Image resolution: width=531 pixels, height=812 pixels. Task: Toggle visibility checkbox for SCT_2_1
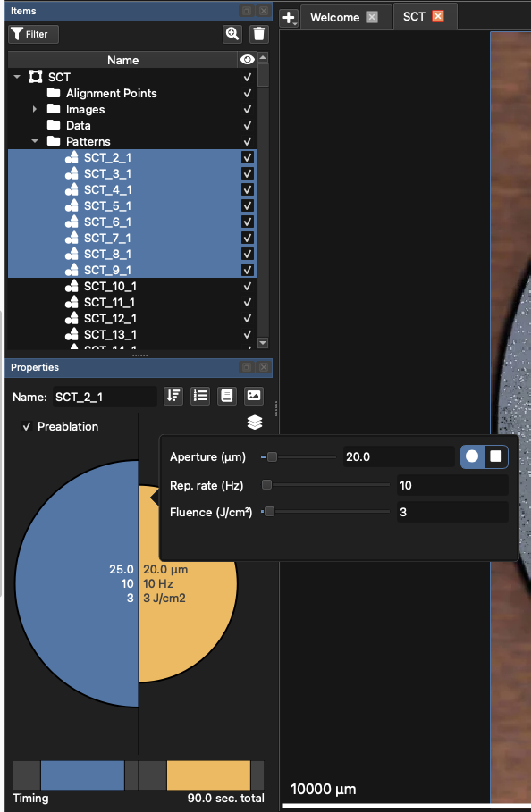click(x=248, y=157)
